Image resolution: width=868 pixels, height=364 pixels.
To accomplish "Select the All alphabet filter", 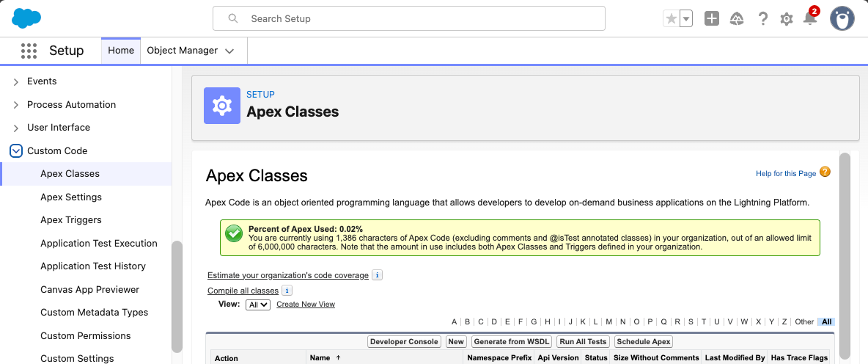I will (x=826, y=322).
